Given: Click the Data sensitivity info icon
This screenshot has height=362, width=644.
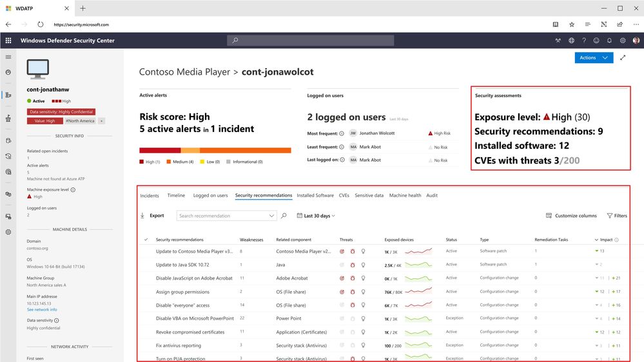Looking at the screenshot, I should [57, 321].
